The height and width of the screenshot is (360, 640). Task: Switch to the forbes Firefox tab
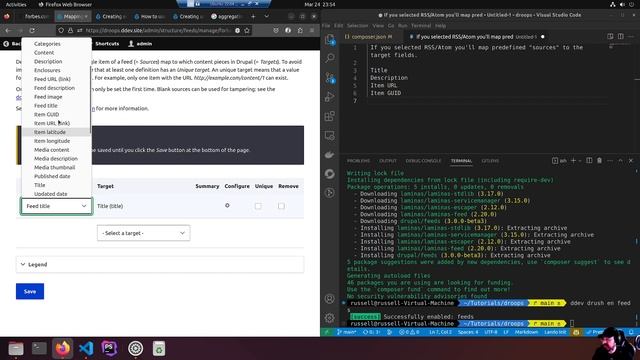point(37,16)
